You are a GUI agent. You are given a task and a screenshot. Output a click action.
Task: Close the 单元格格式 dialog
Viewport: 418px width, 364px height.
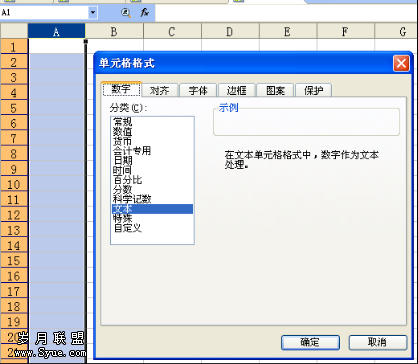401,63
